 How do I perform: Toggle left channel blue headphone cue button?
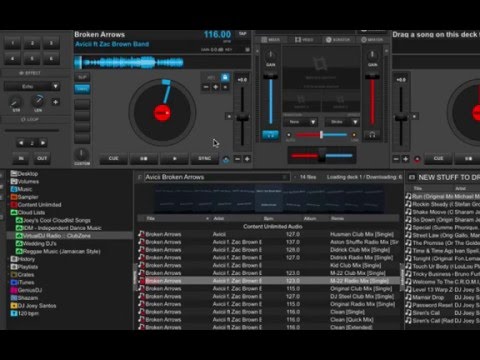[x=271, y=135]
